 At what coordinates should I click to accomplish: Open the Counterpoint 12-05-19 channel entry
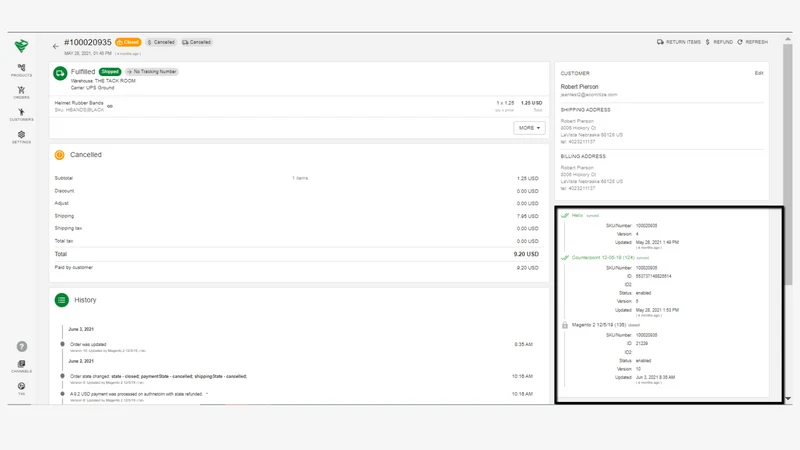click(603, 258)
